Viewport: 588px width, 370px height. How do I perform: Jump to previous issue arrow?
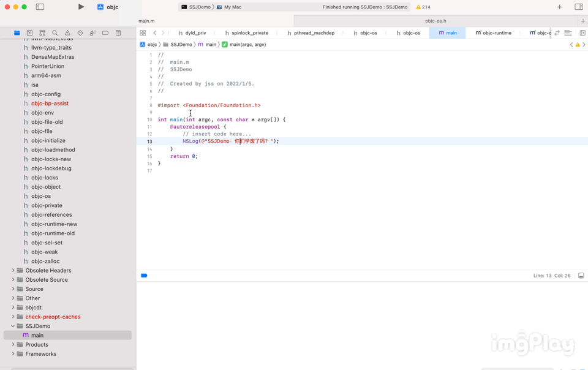coord(571,45)
